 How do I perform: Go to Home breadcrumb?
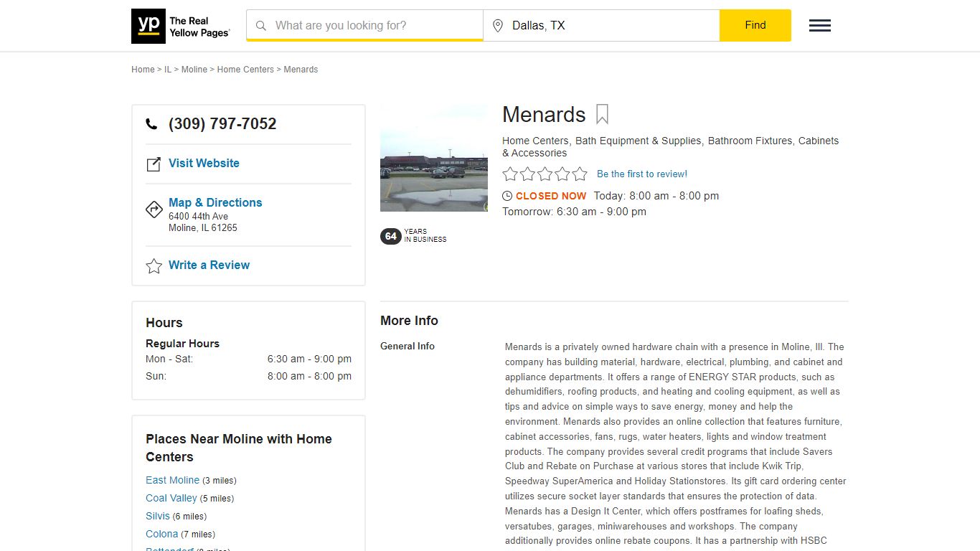tap(143, 70)
